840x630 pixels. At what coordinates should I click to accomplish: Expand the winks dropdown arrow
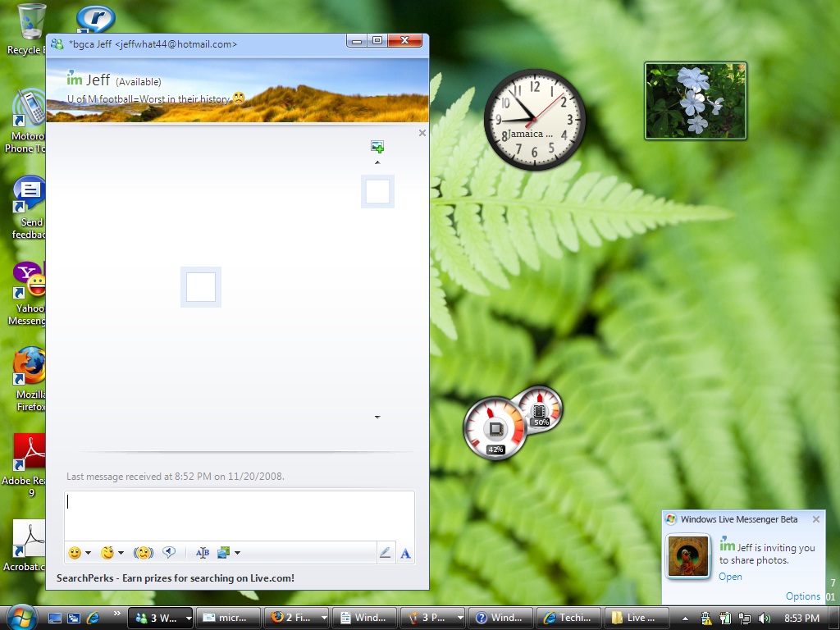121,553
